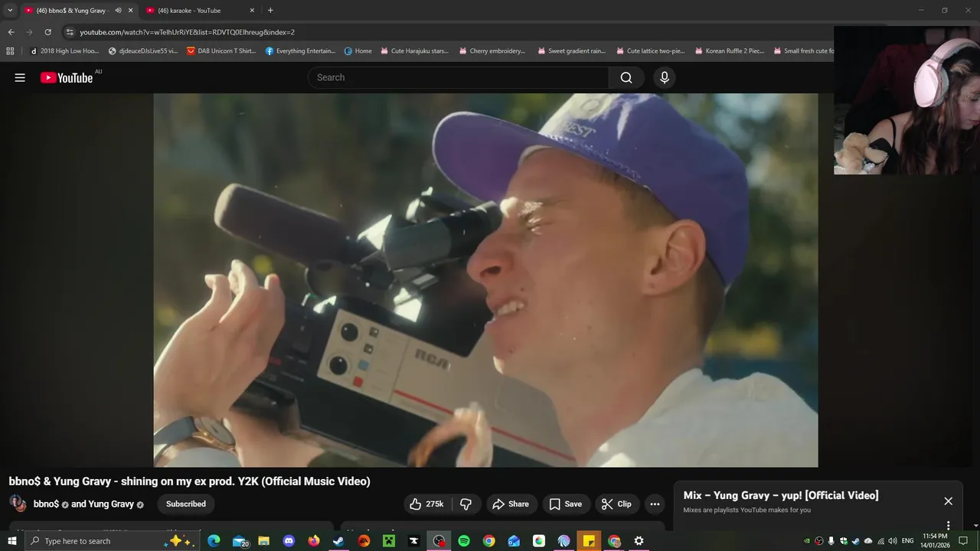Launch Firefox from the taskbar

(x=314, y=541)
